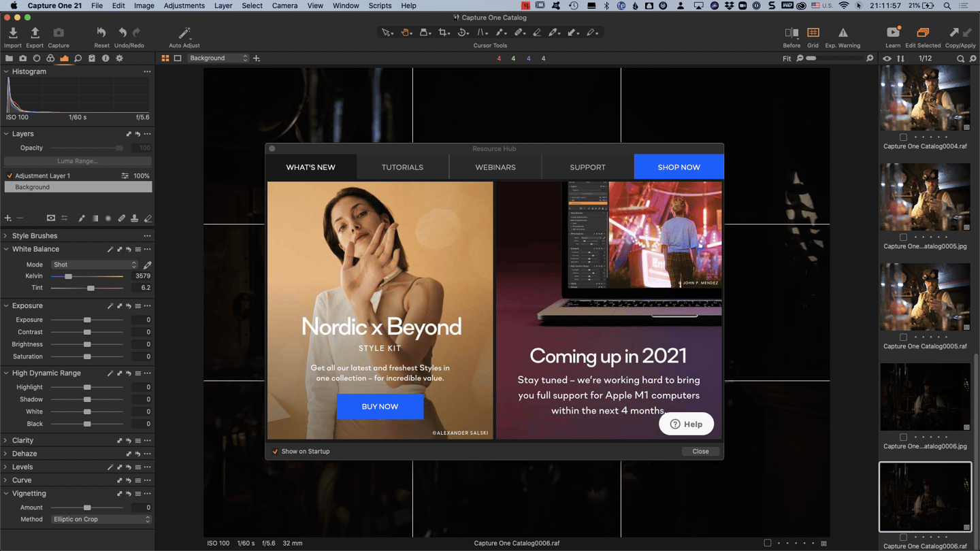Viewport: 980px width, 551px height.
Task: Enable the Exposure Warning icon
Action: 843,33
